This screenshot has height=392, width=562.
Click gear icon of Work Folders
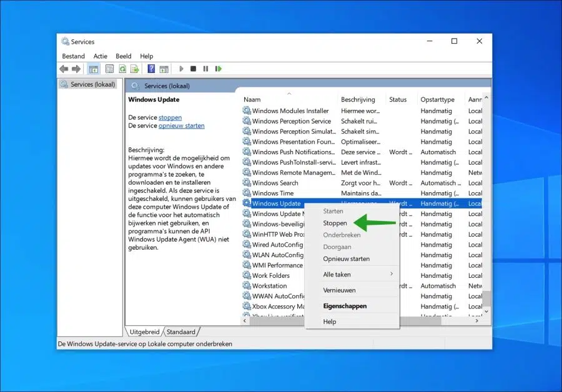tap(247, 275)
